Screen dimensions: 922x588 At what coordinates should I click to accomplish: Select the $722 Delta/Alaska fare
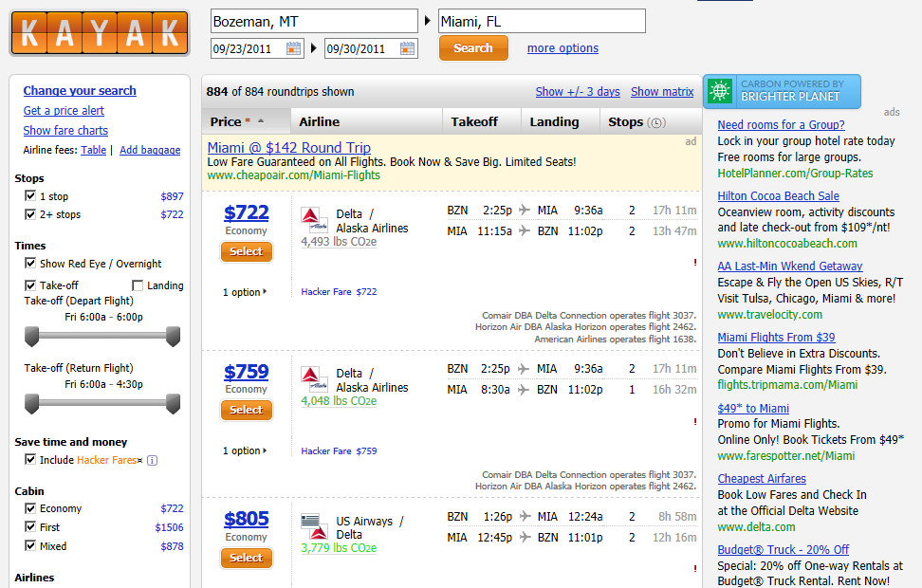tap(247, 251)
